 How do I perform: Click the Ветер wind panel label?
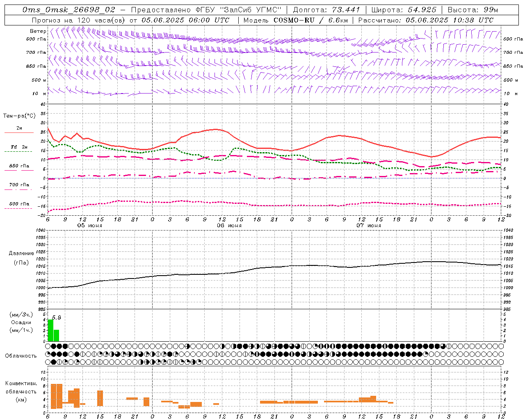(38, 31)
